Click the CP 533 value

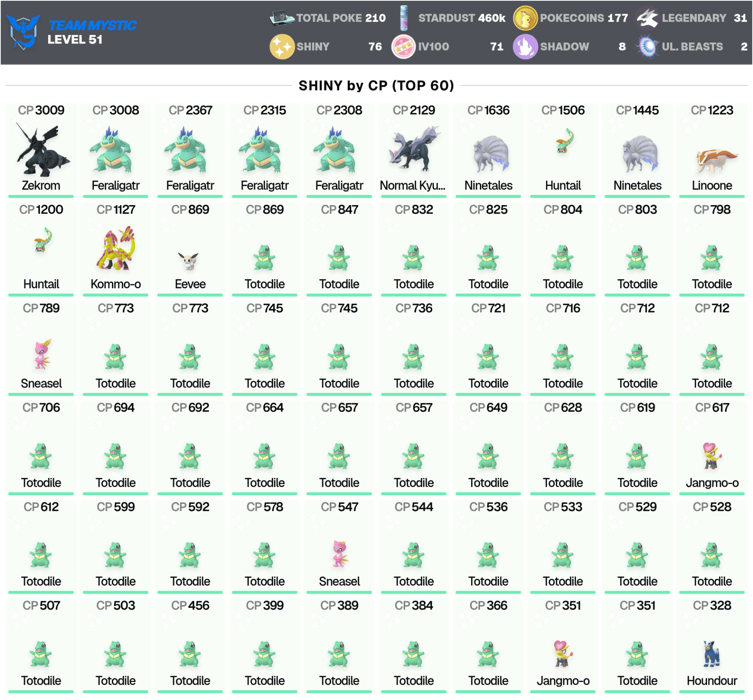[563, 507]
